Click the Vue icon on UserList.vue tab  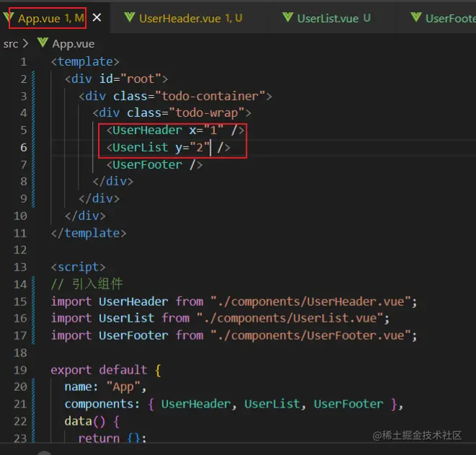point(288,17)
